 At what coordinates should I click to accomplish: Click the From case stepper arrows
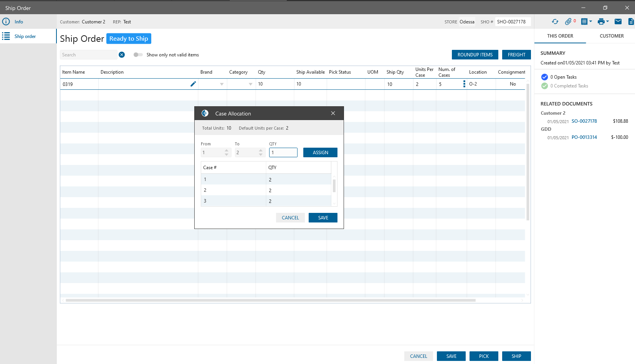[227, 153]
